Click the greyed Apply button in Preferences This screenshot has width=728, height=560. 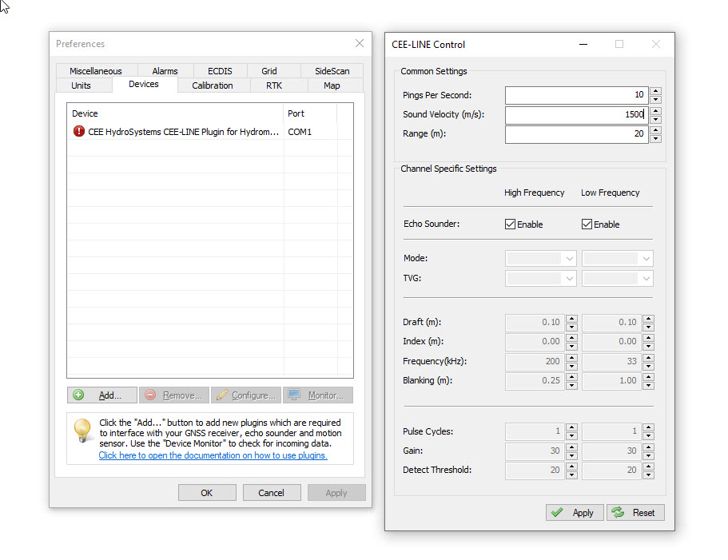[336, 493]
